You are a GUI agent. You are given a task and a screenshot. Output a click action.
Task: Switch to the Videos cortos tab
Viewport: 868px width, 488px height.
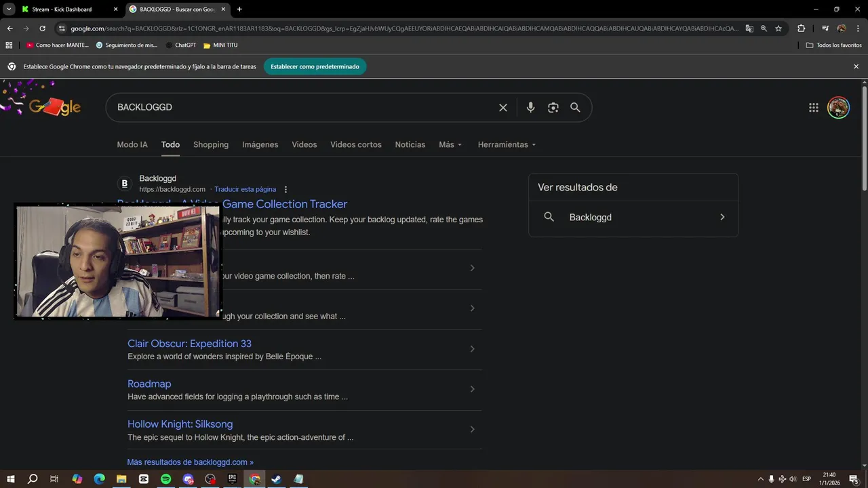[356, 144]
